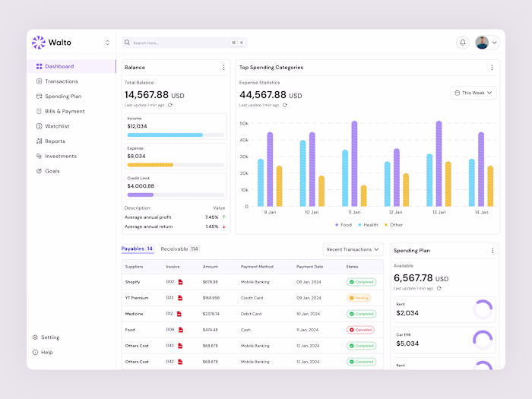Select the Shopify supplier name
Viewport: 532px width, 399px height.
[x=133, y=282]
